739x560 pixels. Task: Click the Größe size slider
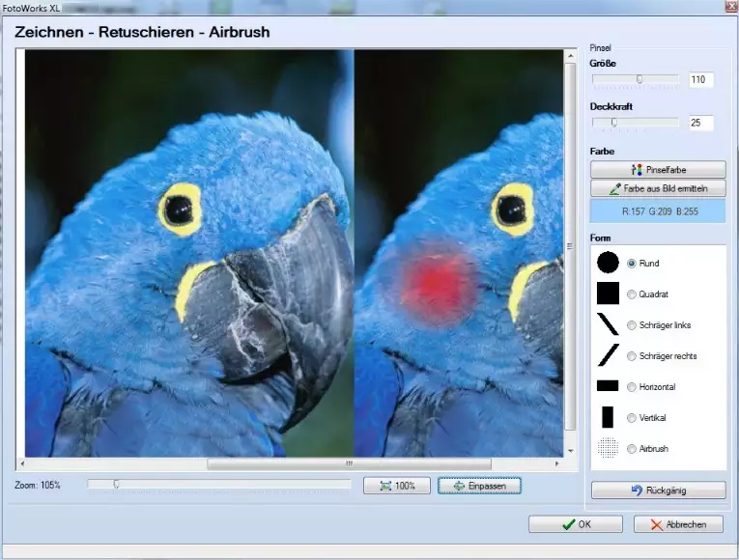pos(635,80)
